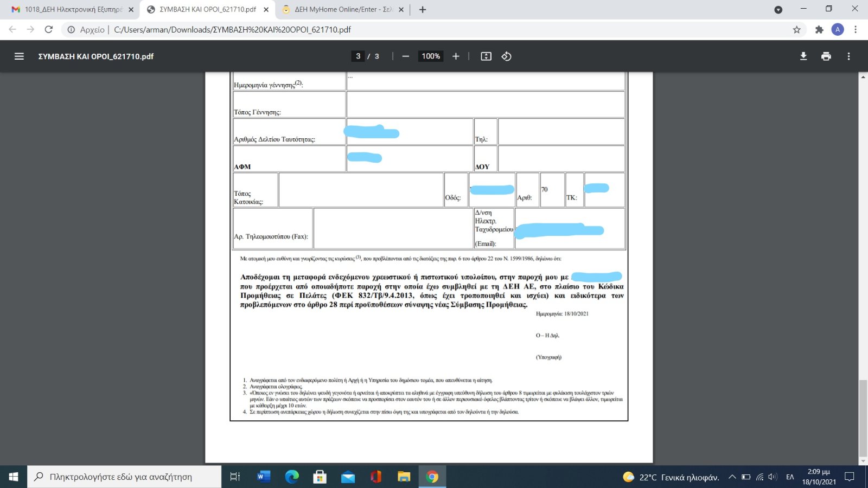This screenshot has height=488, width=868.
Task: Zoom in on the PDF document
Action: pyautogui.click(x=456, y=56)
